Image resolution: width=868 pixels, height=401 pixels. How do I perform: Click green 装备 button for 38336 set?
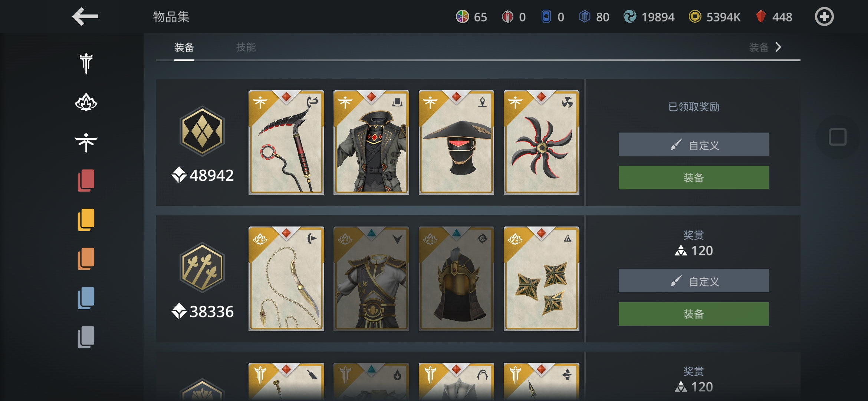694,314
